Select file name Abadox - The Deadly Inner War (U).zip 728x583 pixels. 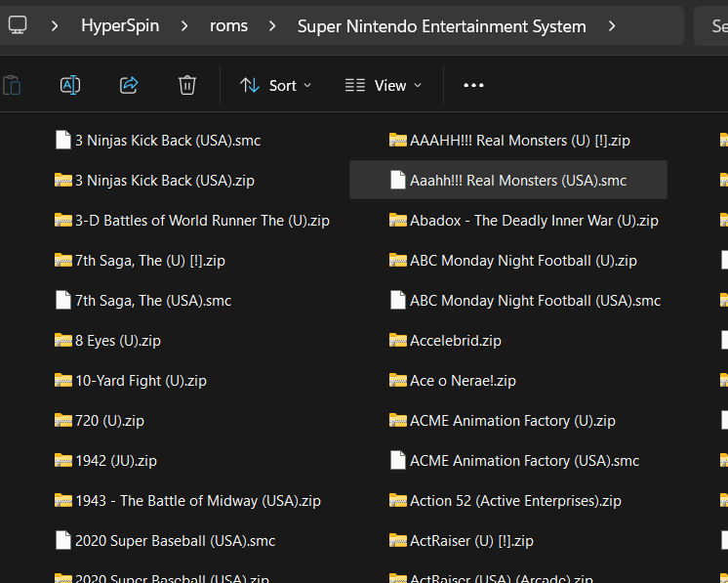click(534, 221)
